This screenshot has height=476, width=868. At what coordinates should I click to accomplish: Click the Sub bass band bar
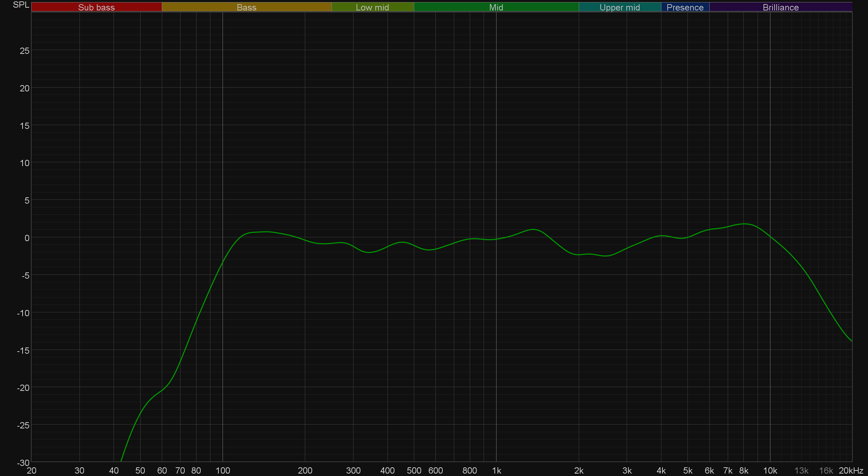pos(97,7)
